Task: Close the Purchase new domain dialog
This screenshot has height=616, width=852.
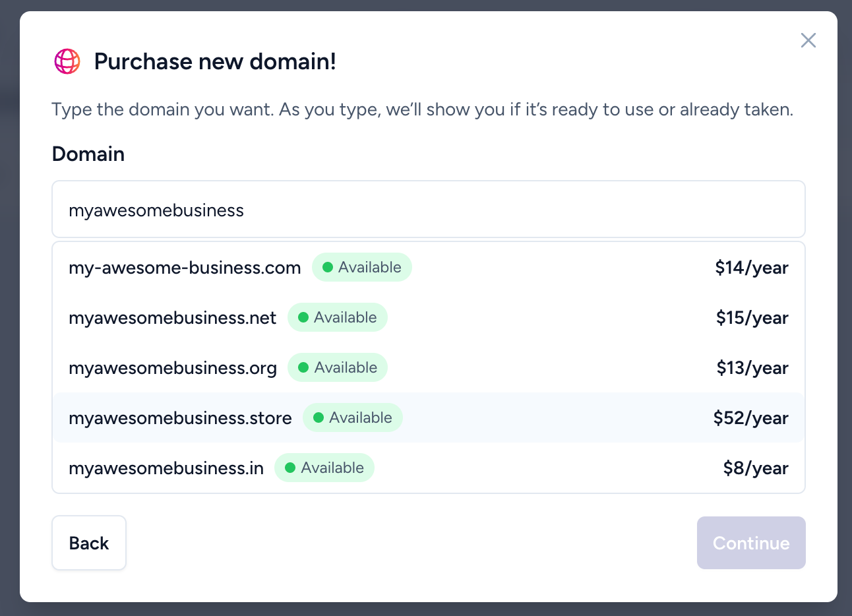Action: pyautogui.click(x=808, y=40)
